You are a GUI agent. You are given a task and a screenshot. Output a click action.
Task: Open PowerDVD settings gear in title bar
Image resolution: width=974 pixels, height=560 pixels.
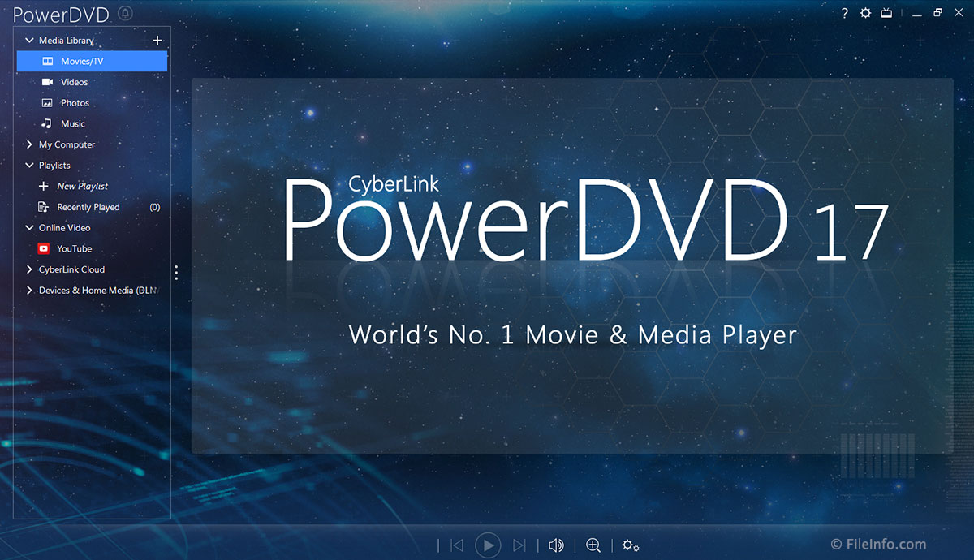tap(865, 13)
